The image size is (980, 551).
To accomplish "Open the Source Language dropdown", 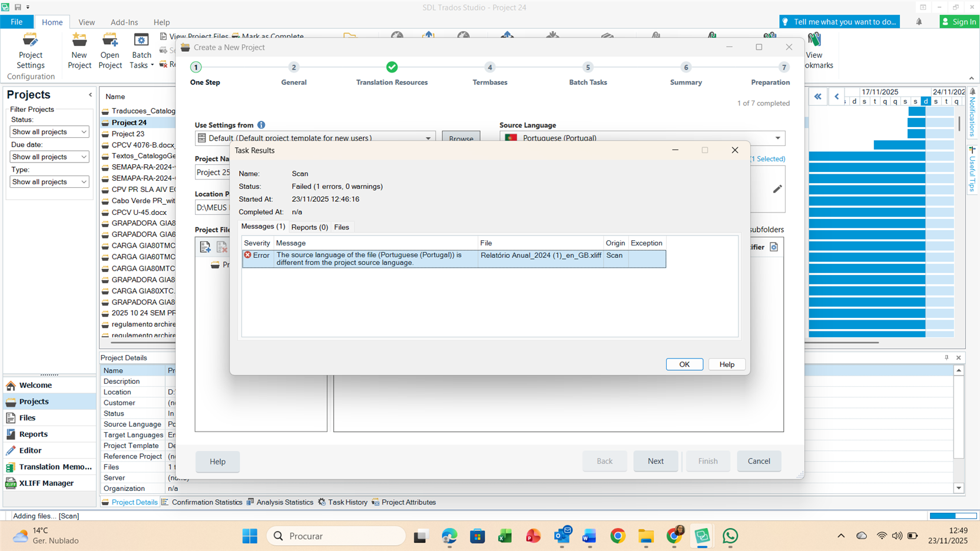I will [777, 138].
